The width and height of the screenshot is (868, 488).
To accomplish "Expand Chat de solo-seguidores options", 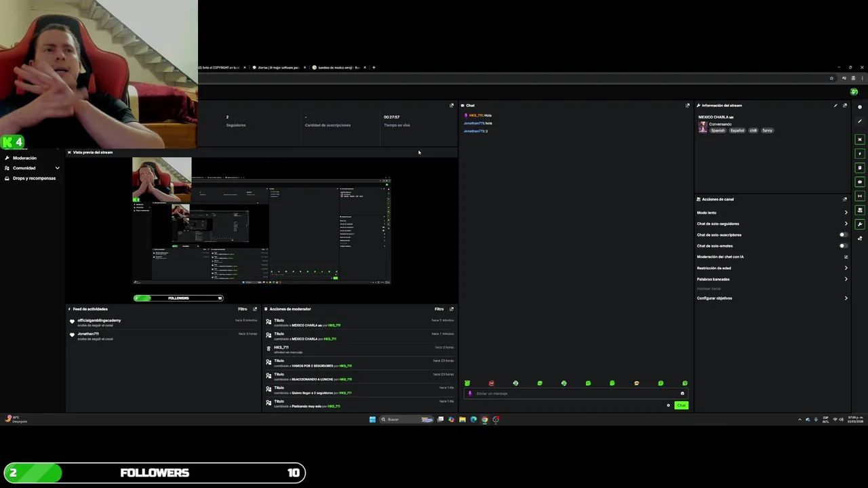I will click(846, 224).
